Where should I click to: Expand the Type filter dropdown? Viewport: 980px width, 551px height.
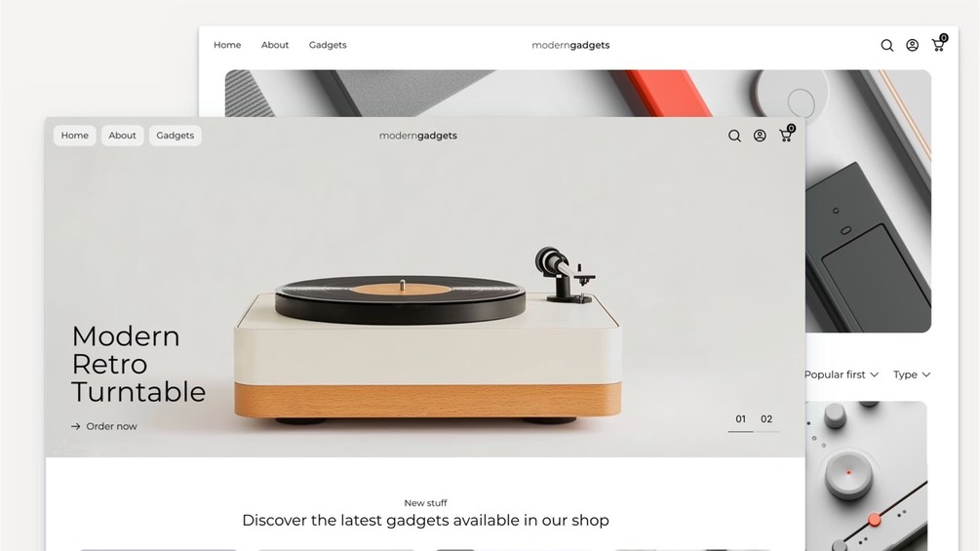click(x=912, y=374)
